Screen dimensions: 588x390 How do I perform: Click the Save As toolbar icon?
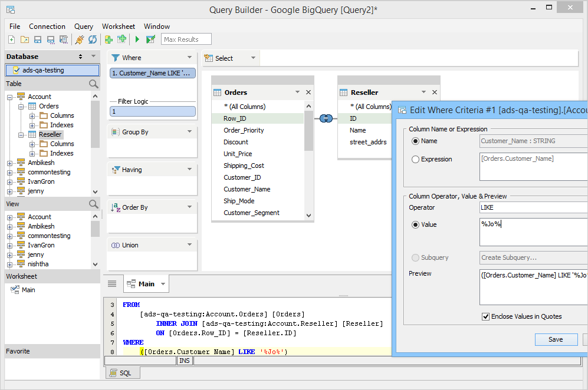point(51,39)
